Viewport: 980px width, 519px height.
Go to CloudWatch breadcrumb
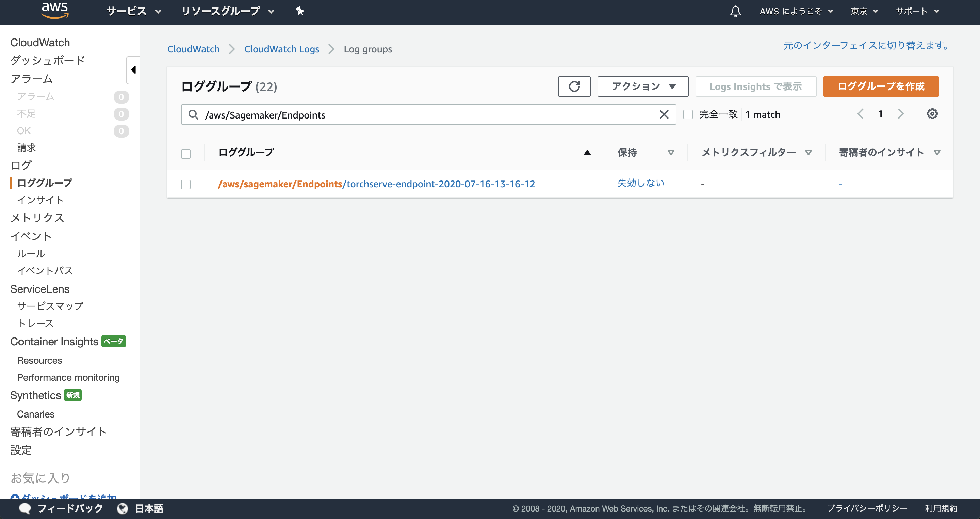pos(193,49)
